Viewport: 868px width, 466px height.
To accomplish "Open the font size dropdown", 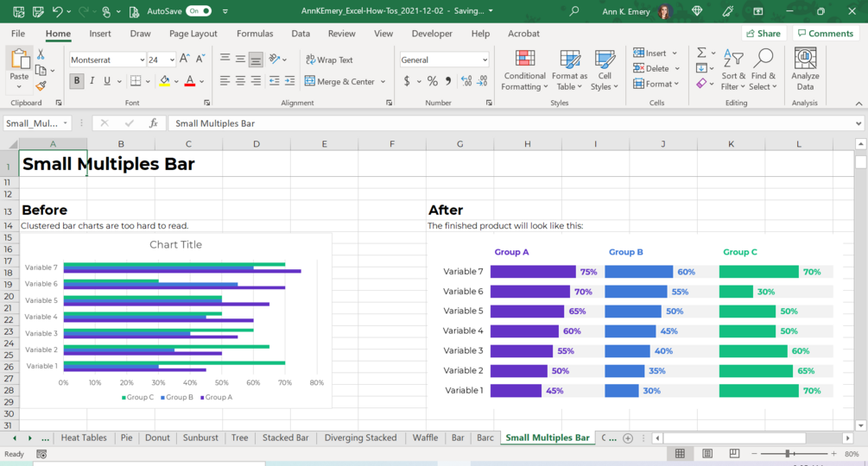I will pyautogui.click(x=172, y=60).
